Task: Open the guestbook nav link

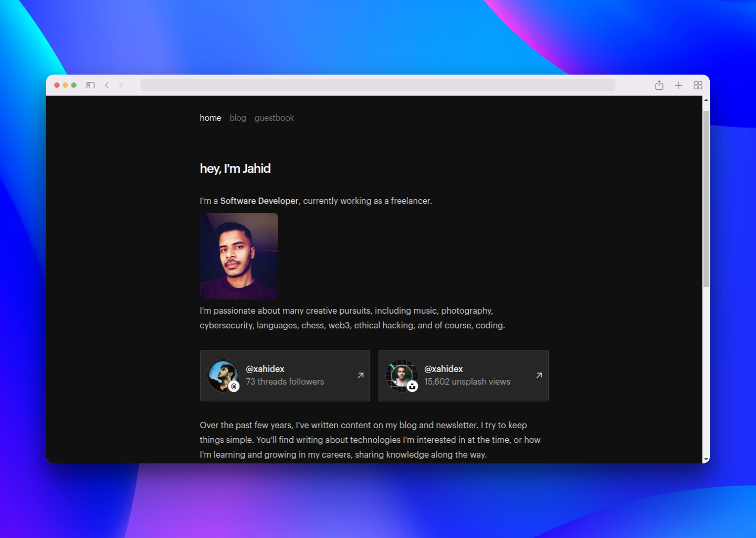Action: 274,118
